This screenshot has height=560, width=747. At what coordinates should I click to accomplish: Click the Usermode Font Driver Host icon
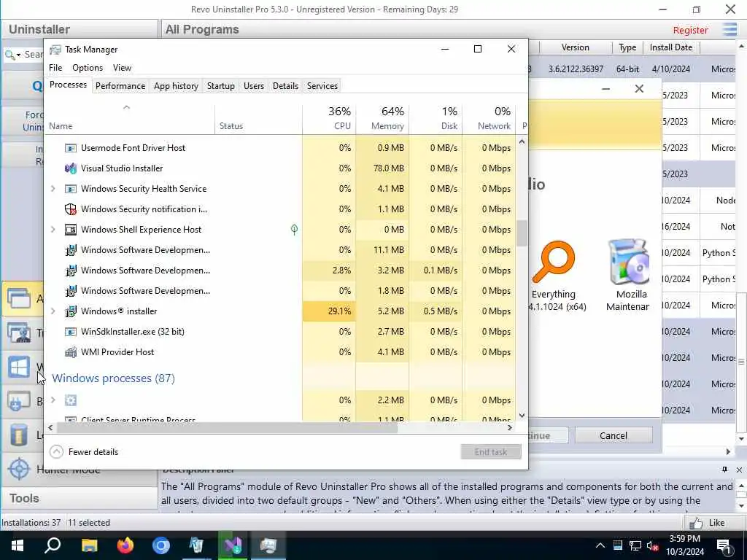[71, 148]
